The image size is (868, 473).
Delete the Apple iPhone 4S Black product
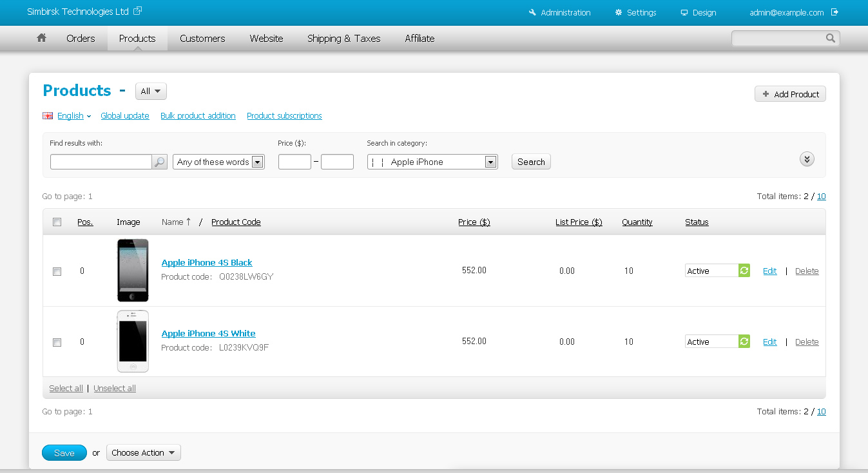[x=807, y=271]
